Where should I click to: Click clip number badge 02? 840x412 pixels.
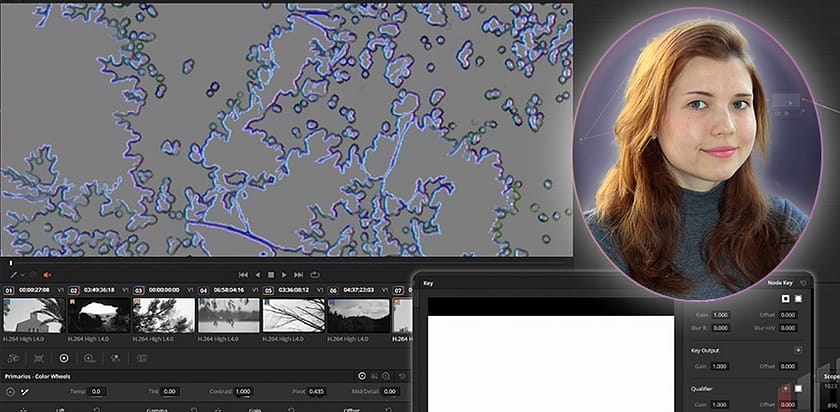point(74,290)
